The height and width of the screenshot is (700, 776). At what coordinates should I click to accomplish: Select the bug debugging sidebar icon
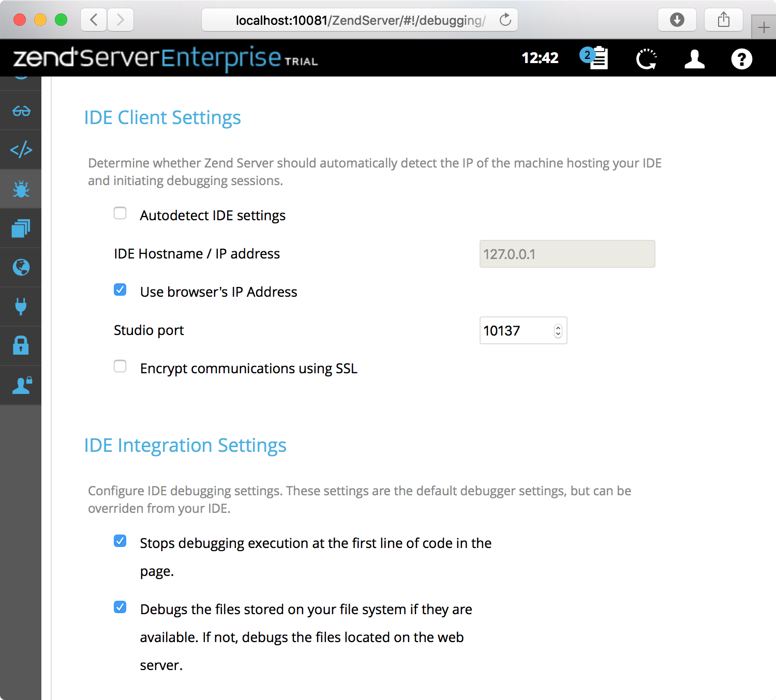coord(21,189)
